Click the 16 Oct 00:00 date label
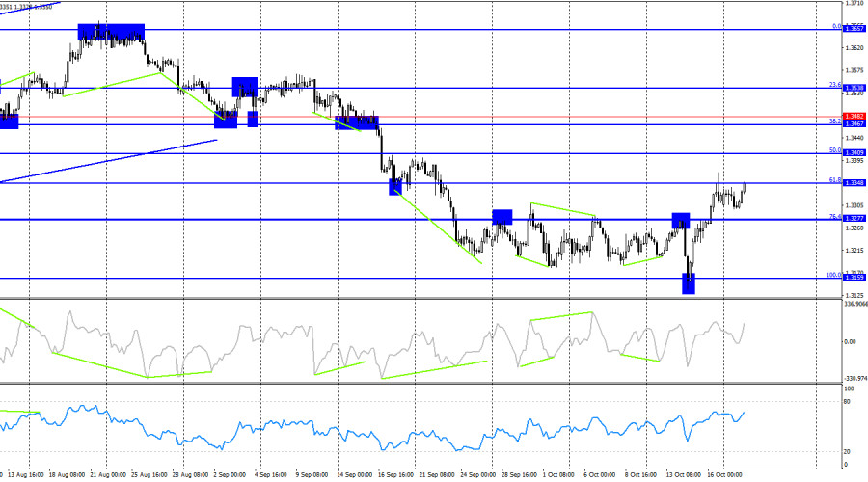Image resolution: width=868 pixels, height=482 pixels. coord(724,475)
